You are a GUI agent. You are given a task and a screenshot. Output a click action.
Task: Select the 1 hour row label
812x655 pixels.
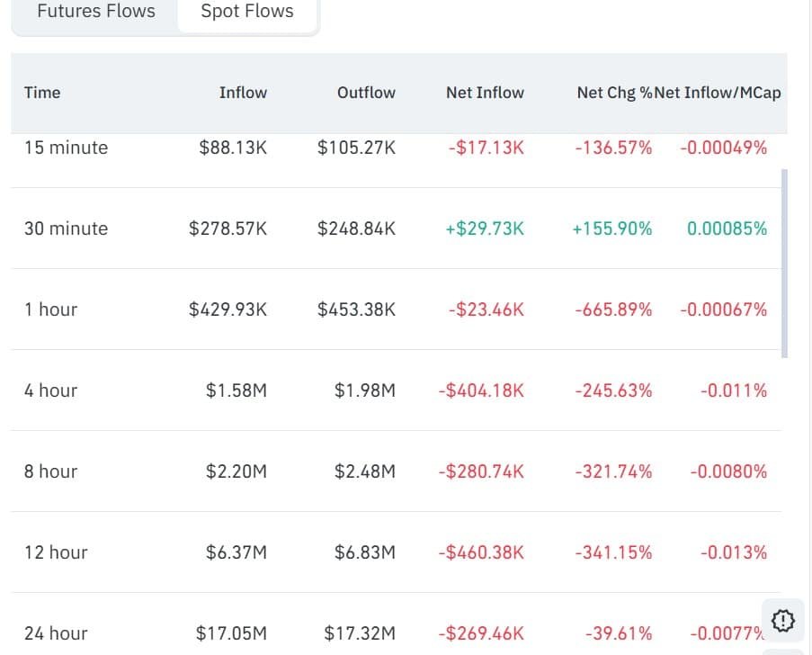(50, 310)
